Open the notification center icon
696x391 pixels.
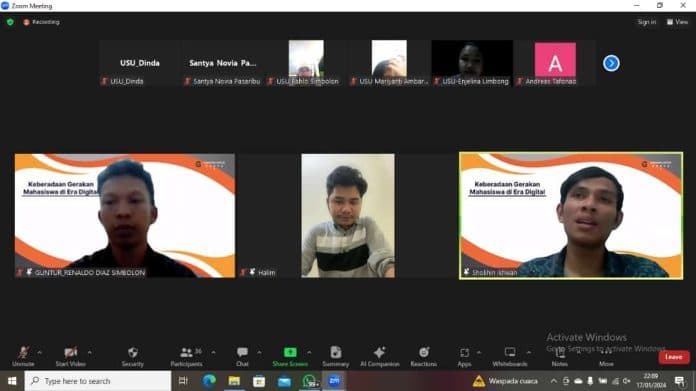(x=680, y=381)
